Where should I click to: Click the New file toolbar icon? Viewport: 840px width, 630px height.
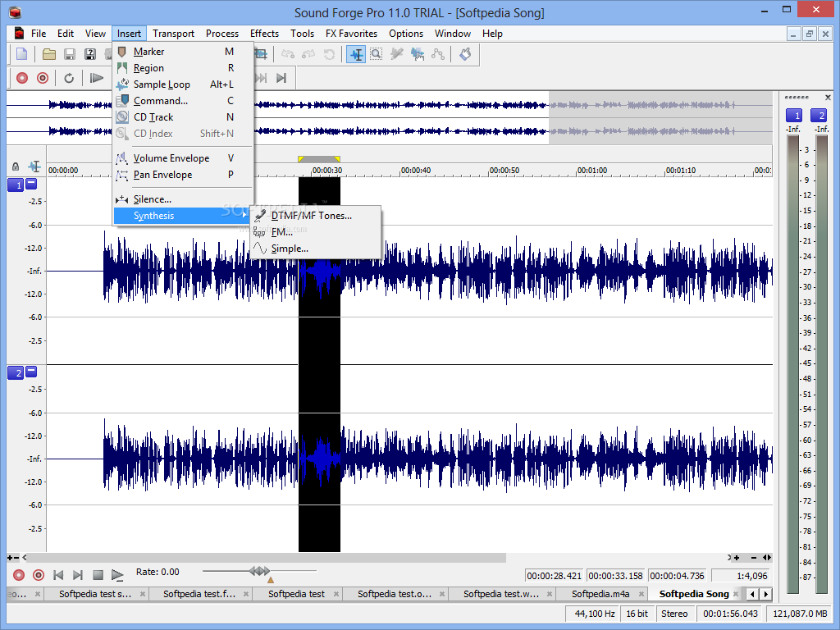pyautogui.click(x=22, y=54)
